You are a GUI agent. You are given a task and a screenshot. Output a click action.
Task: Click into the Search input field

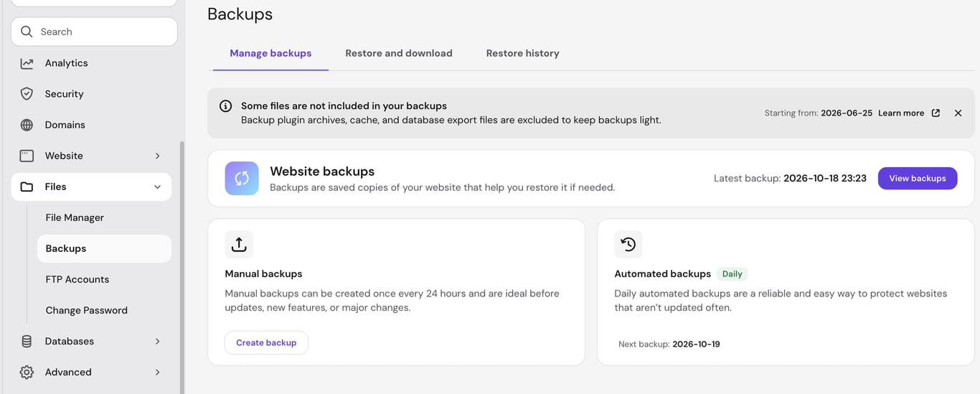[94, 32]
